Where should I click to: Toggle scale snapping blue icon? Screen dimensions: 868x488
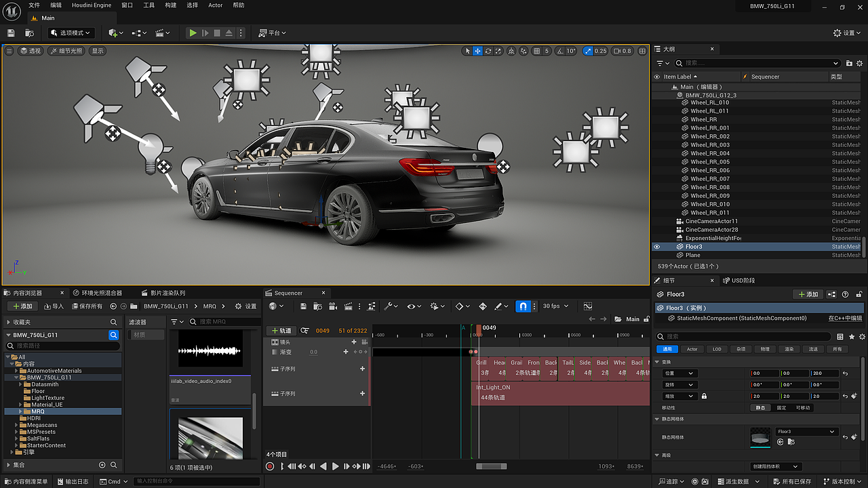[587, 51]
